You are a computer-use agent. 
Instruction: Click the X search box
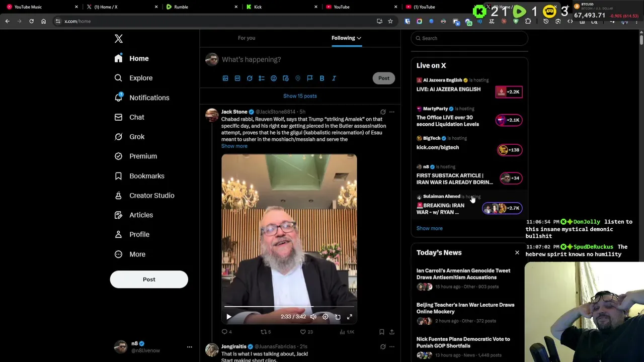pyautogui.click(x=469, y=38)
